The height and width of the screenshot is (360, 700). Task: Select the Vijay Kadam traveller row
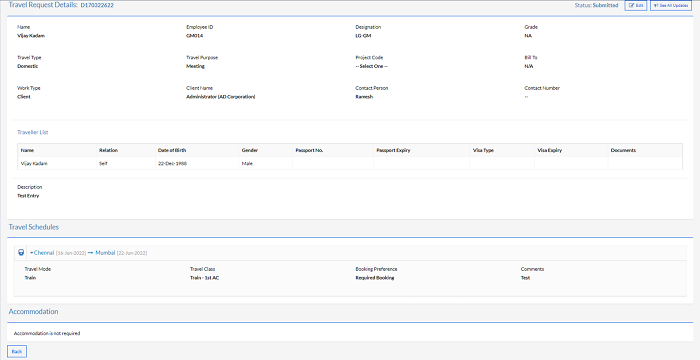click(350, 163)
